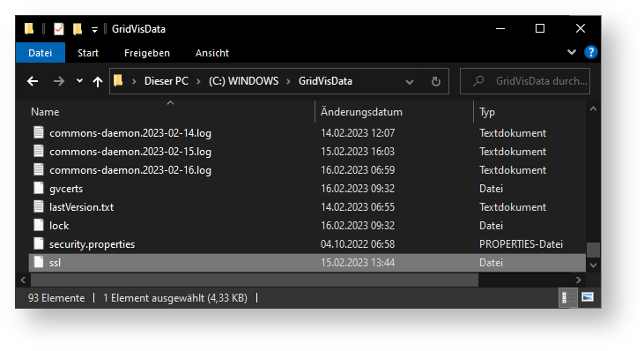Expand the ribbon with the chevron
Viewport: 644px width, 351px height.
(571, 52)
